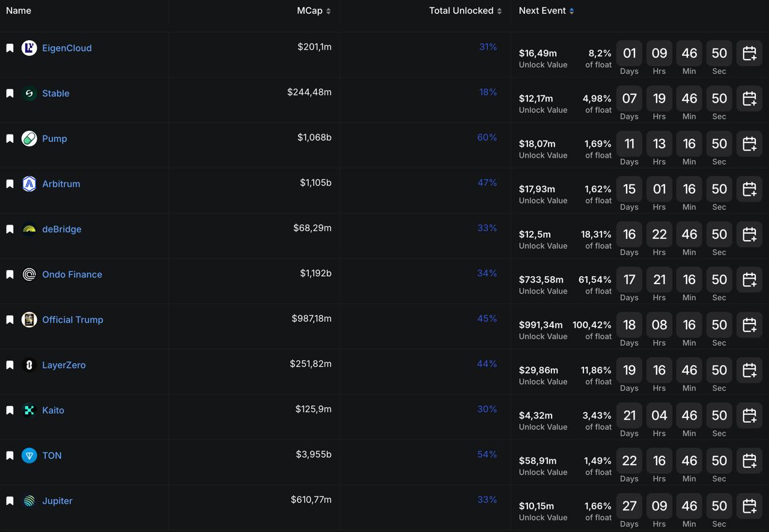769x532 pixels.
Task: Open the EigenCloud token page link
Action: (x=67, y=48)
